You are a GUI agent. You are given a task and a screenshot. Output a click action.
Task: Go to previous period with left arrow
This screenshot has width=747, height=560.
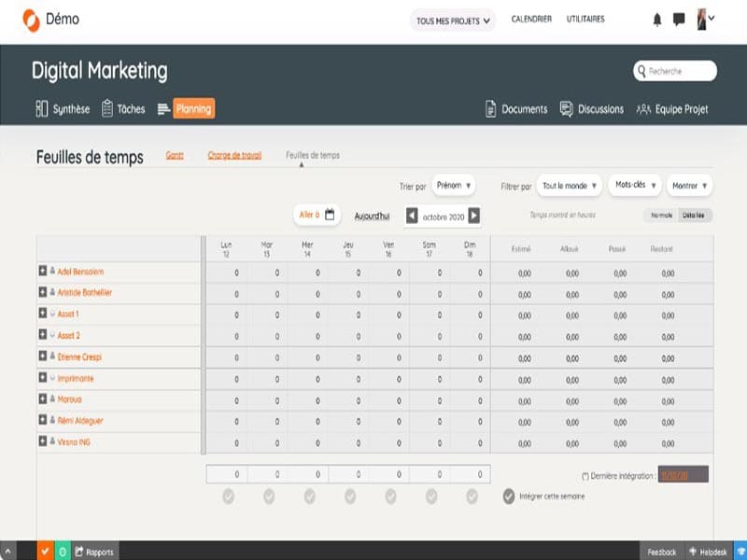(412, 216)
